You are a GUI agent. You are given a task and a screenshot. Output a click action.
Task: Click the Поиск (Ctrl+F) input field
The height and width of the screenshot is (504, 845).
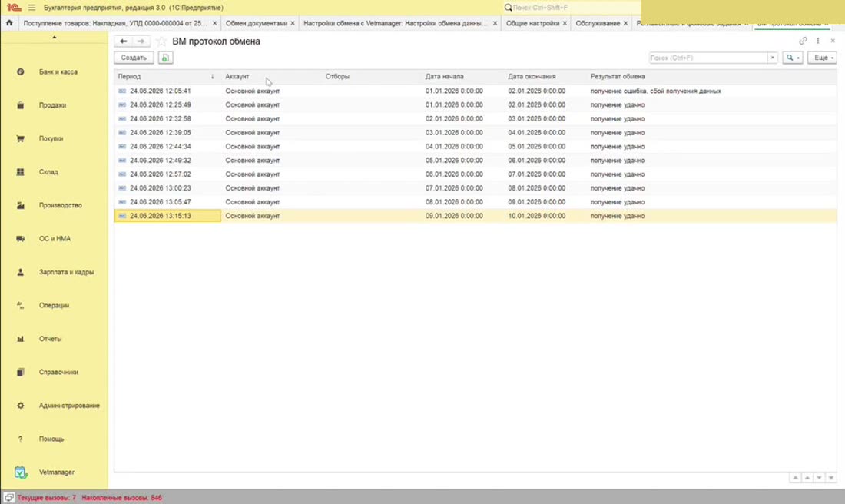(x=708, y=58)
